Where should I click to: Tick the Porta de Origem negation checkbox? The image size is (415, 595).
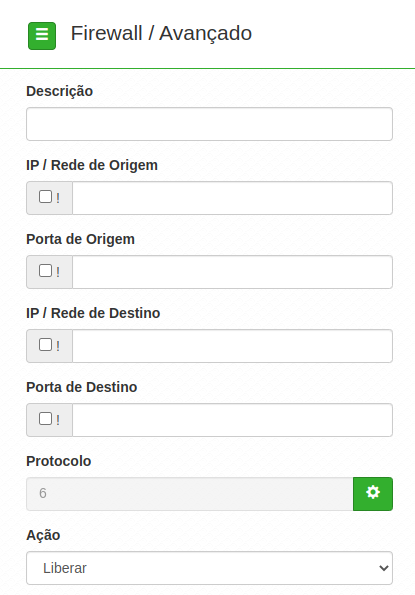(46, 271)
